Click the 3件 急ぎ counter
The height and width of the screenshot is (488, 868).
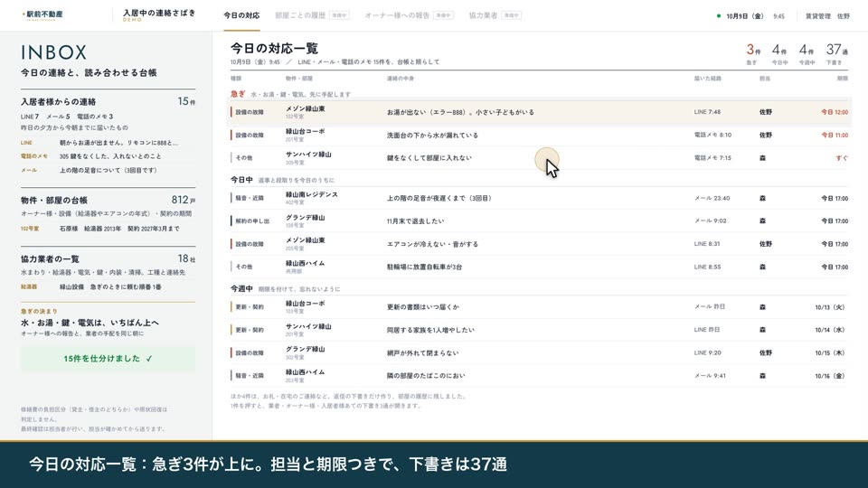(753, 54)
